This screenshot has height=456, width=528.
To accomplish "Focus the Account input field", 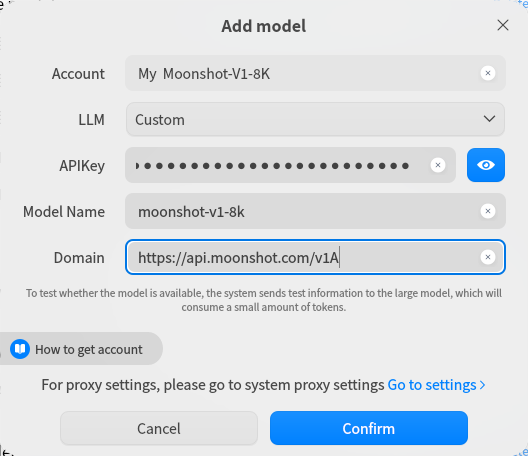I will coord(315,73).
